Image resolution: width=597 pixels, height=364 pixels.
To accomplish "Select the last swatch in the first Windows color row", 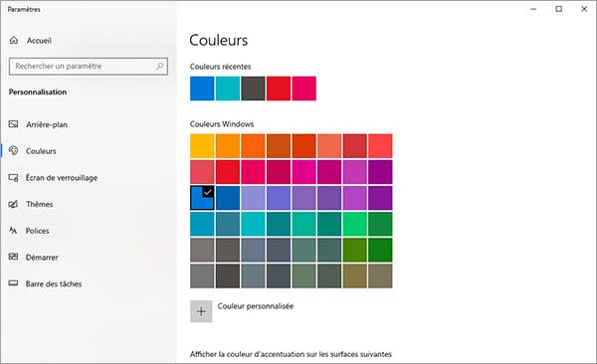I will tap(380, 146).
